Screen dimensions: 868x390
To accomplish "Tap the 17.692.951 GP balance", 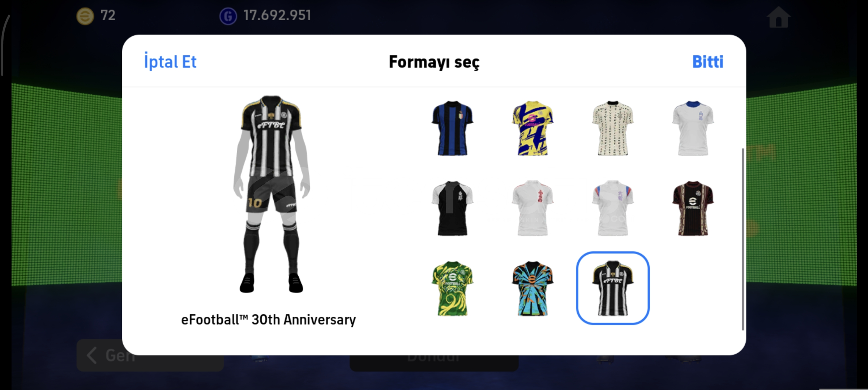I will pyautogui.click(x=277, y=16).
